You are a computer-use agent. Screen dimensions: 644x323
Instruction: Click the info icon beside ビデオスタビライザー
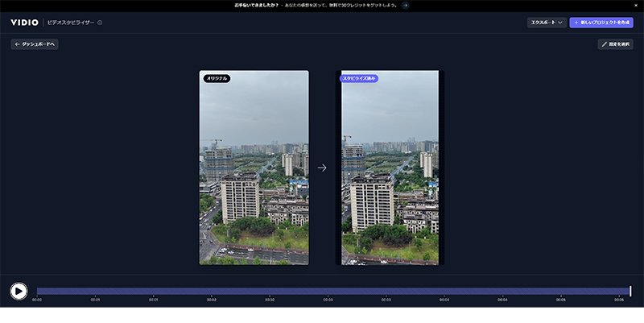(100, 23)
